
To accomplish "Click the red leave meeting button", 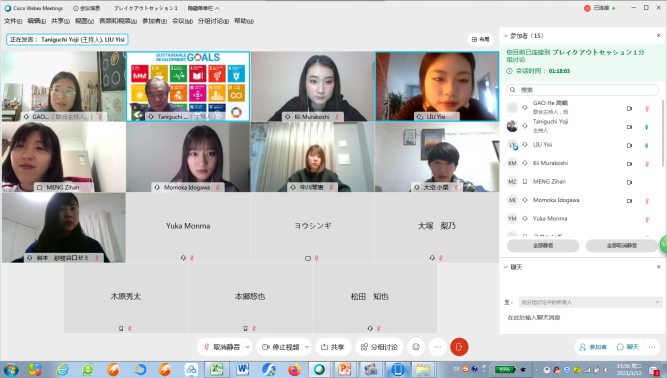I will [459, 347].
